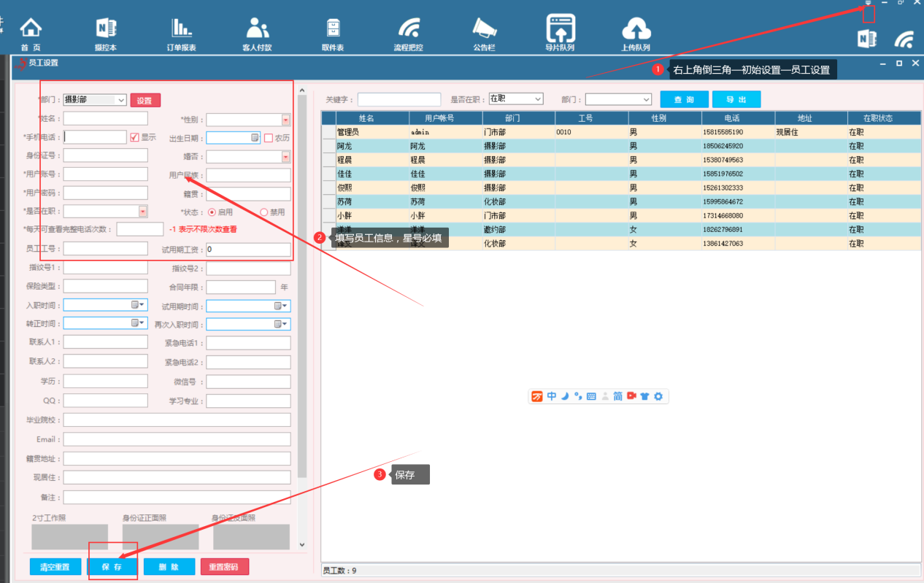Open the 摄控本 notebook icon
924x583 pixels.
(106, 29)
